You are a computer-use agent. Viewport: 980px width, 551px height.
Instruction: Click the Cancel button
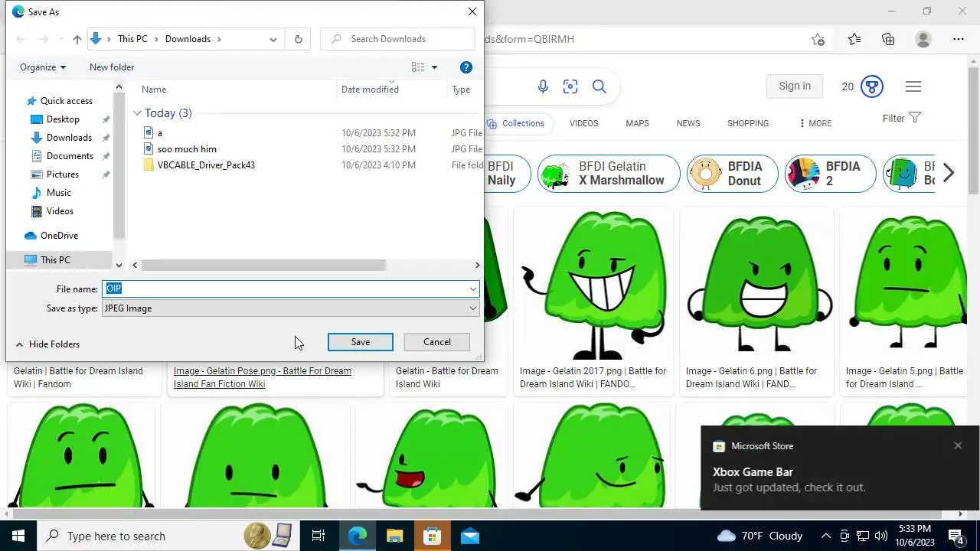(x=437, y=342)
